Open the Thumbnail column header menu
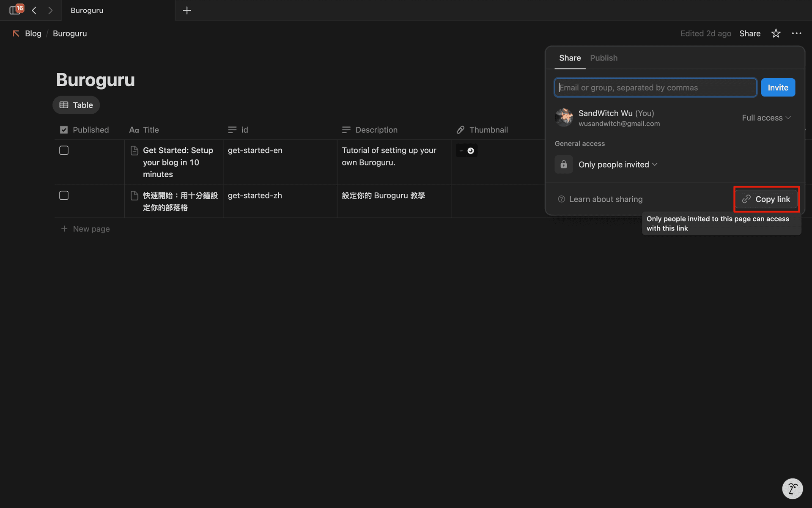812x508 pixels. pos(488,130)
